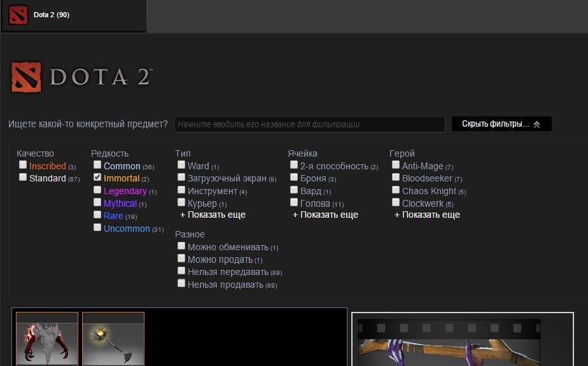
Task: Tick the Uncommon rarity checkbox
Action: [x=97, y=227]
